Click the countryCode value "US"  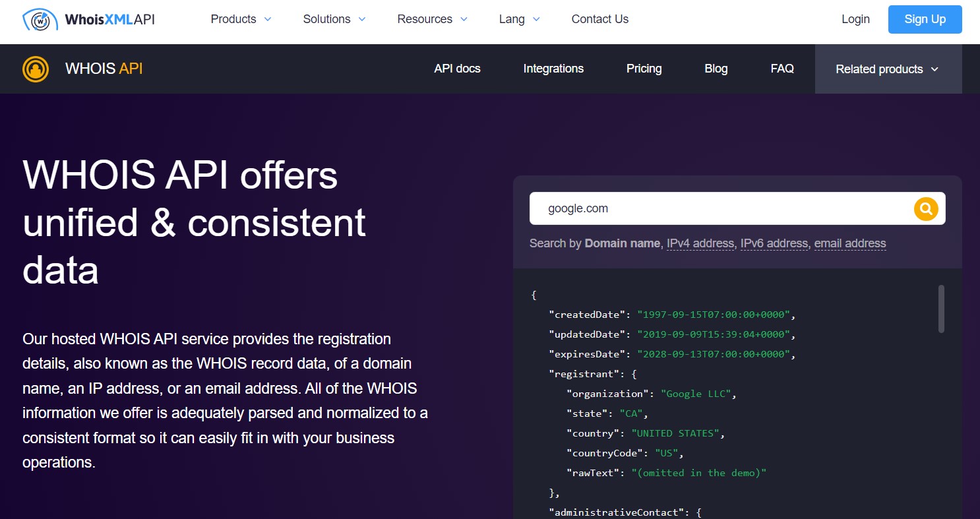667,453
